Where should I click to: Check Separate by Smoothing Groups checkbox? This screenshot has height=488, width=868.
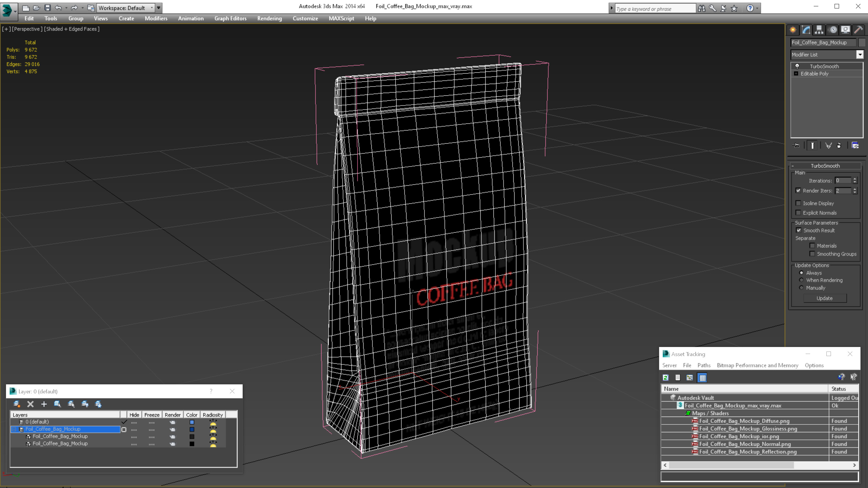click(x=813, y=254)
